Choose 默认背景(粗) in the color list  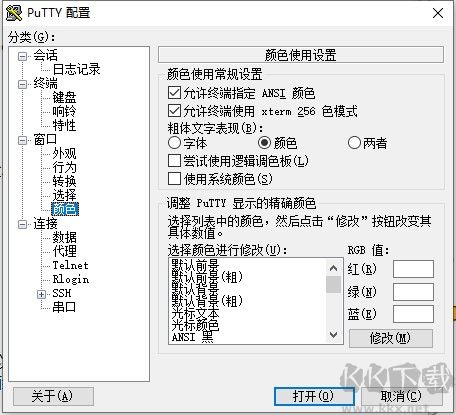click(x=207, y=301)
